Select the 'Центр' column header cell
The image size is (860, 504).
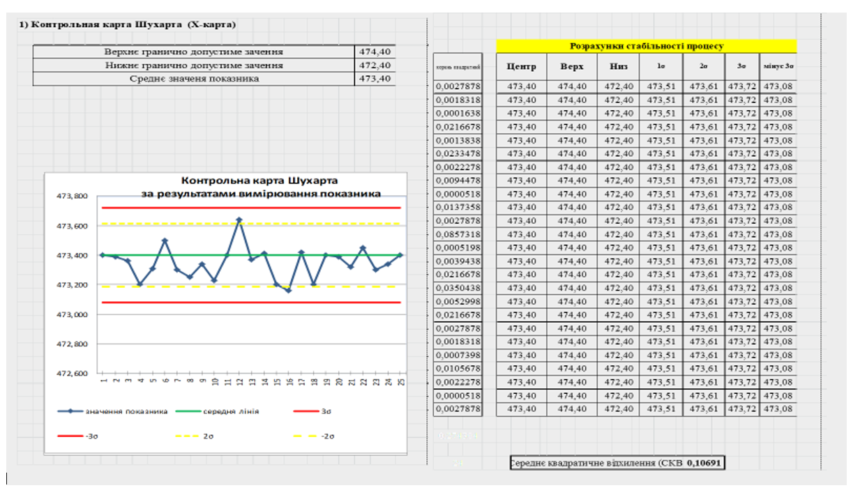point(521,67)
